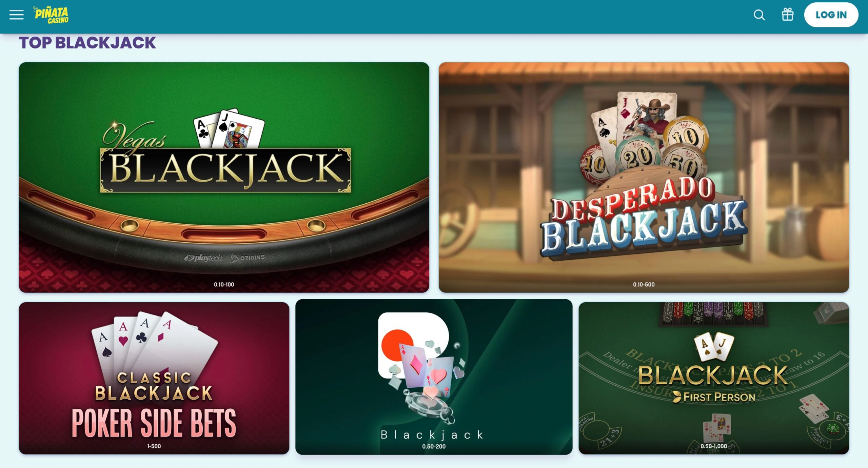Open Vegas Blackjack game tile
Viewport: 868px width, 468px height.
point(224,177)
